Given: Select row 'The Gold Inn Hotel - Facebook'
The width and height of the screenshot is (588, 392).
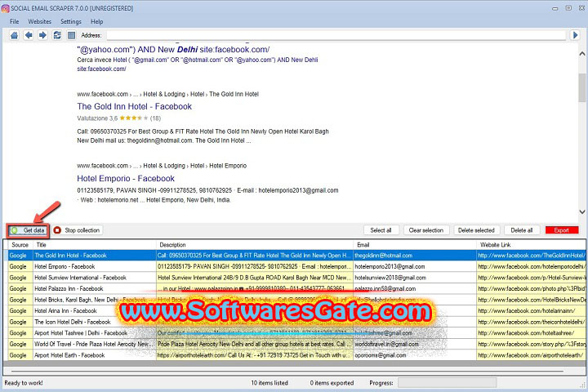Looking at the screenshot, I should pyautogui.click(x=296, y=256).
